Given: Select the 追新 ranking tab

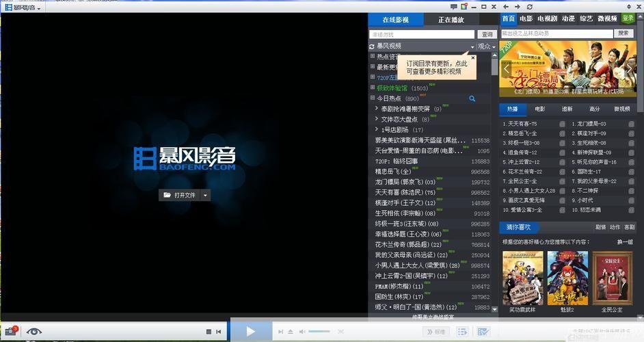Looking at the screenshot, I should (x=567, y=109).
